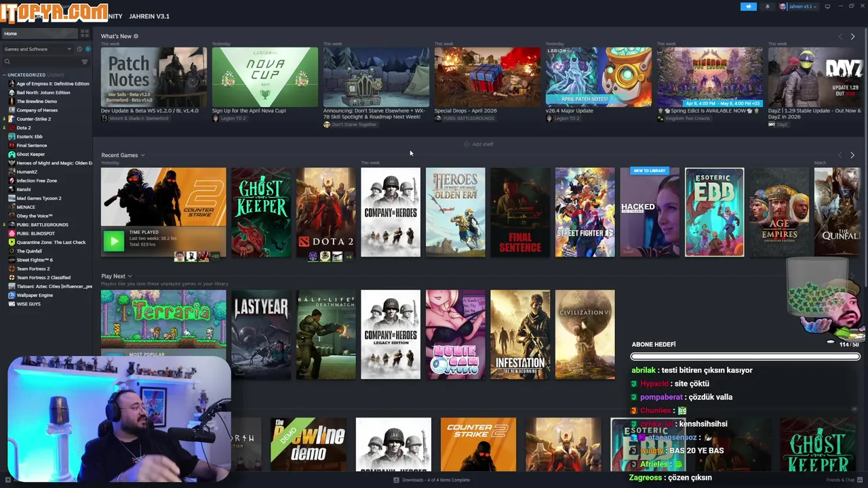Select Age of Empires II icon in sidebar
The width and height of the screenshot is (868, 488).
pyautogui.click(x=12, y=83)
